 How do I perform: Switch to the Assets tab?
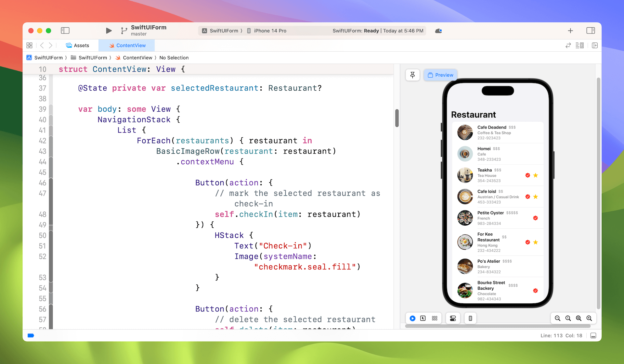coord(77,45)
